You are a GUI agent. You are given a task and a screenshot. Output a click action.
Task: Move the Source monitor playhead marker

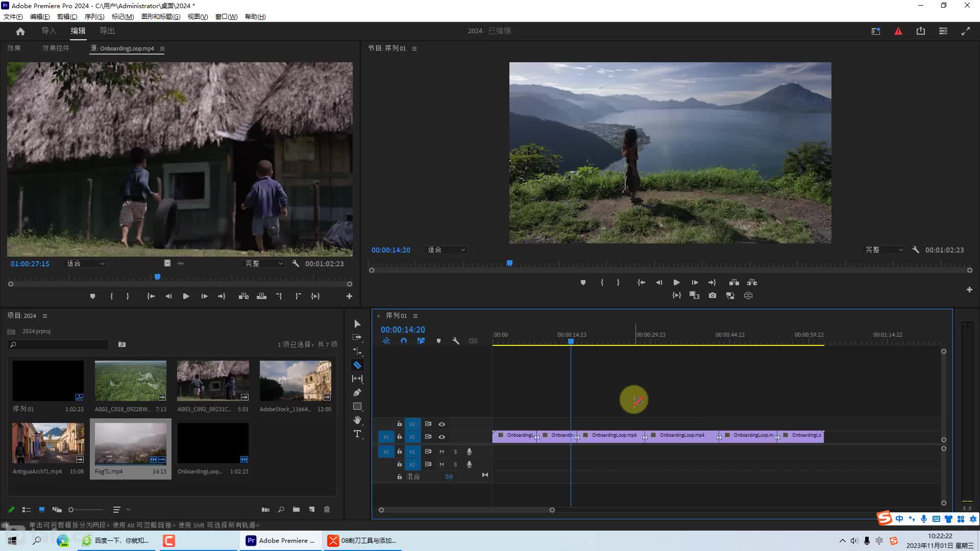[158, 277]
